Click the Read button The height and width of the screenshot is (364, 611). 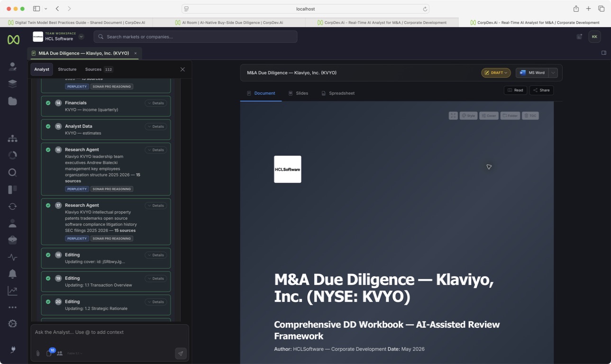coord(515,90)
